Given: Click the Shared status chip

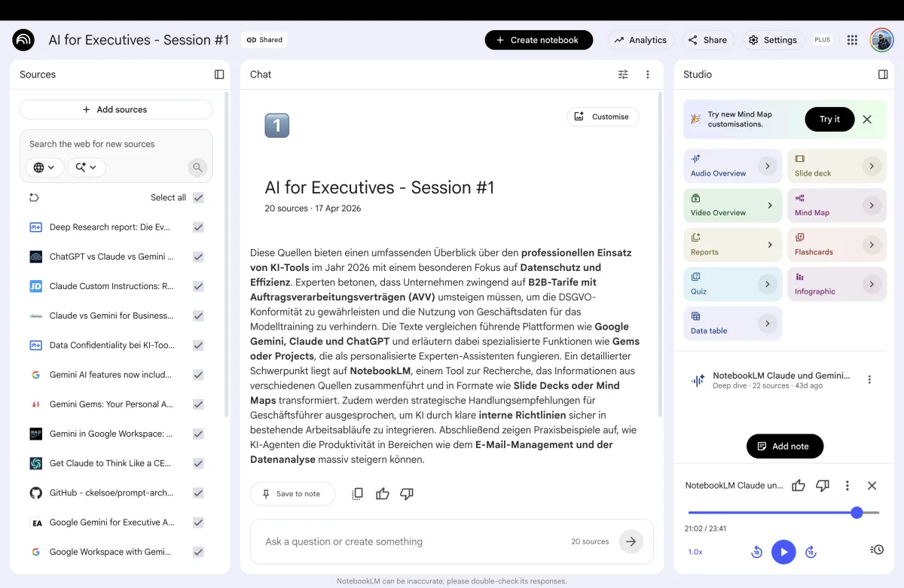Looking at the screenshot, I should coord(264,40).
